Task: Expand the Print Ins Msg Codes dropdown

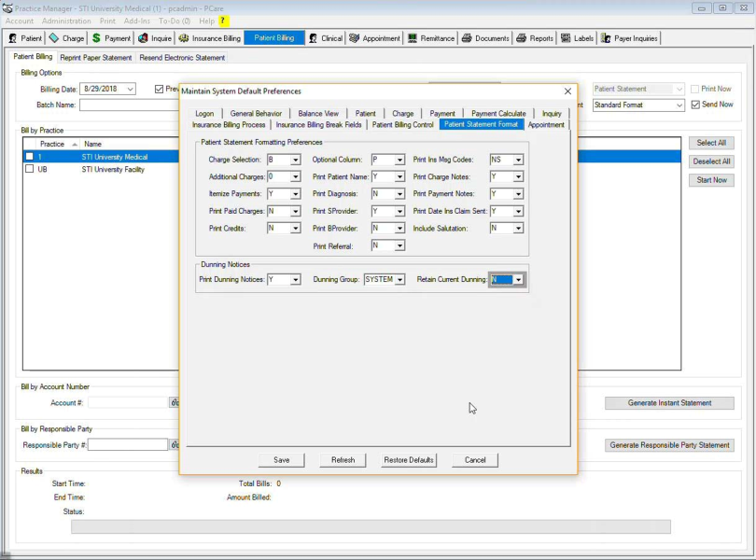Action: 518,161
